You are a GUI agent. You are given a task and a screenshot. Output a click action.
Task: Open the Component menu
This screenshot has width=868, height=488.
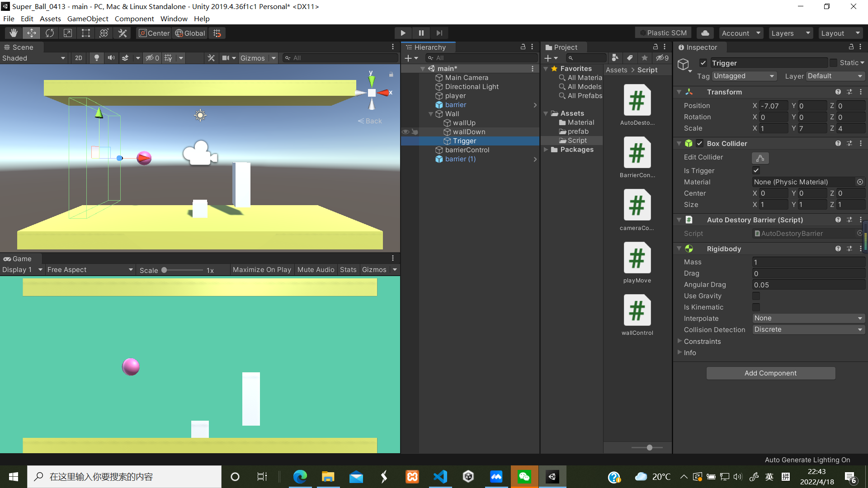point(134,19)
